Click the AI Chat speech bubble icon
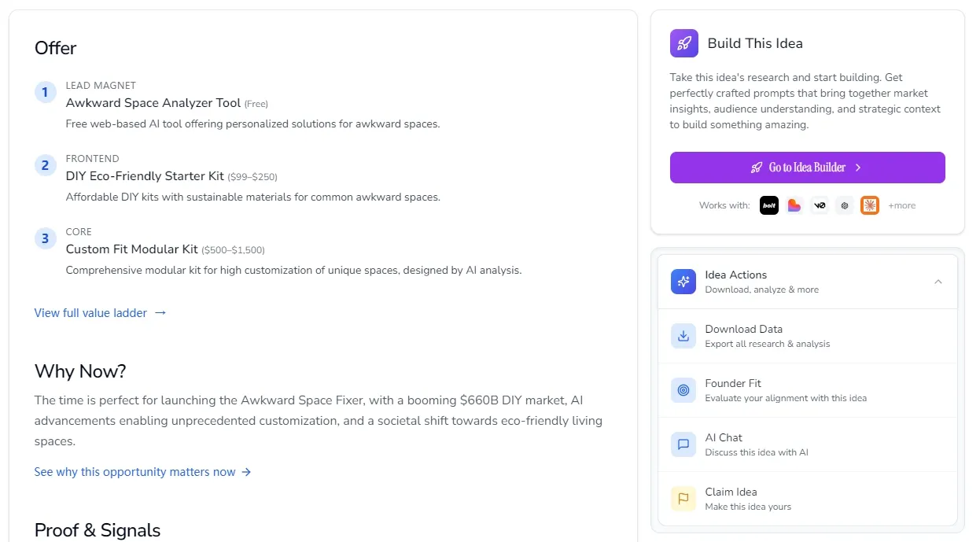Screen dimensions: 980x542 point(683,444)
